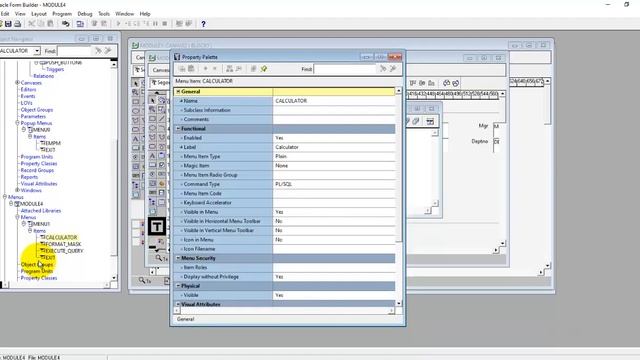
Task: Open the Help menu
Action: click(x=145, y=13)
